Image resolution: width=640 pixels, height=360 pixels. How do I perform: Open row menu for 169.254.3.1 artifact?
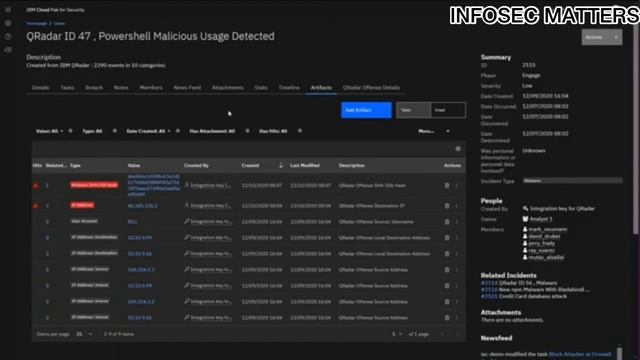click(x=457, y=270)
